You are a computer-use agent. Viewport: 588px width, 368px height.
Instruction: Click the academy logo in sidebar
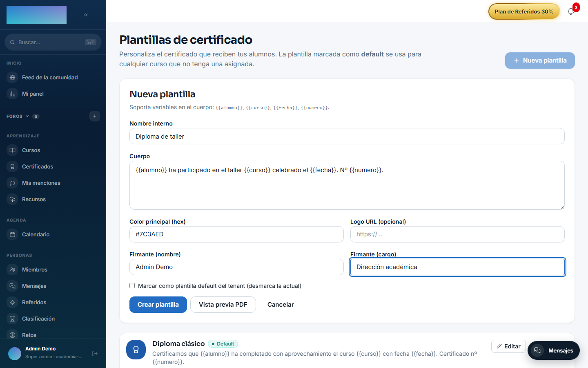(36, 15)
